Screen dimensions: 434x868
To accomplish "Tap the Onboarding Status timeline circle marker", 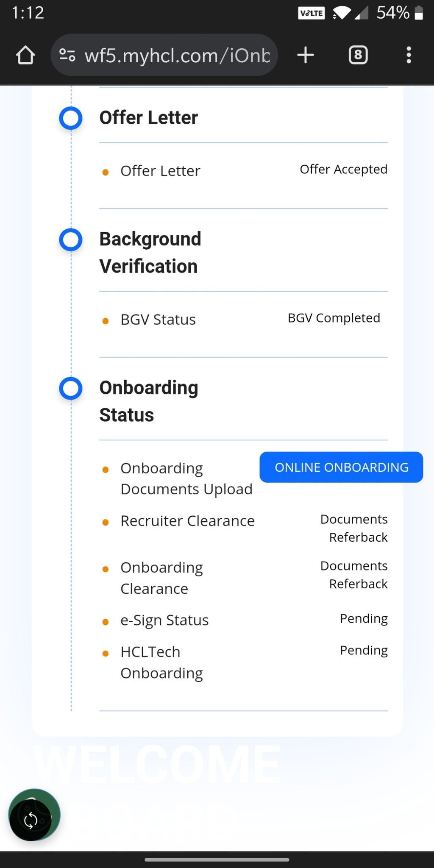I will 70,387.
